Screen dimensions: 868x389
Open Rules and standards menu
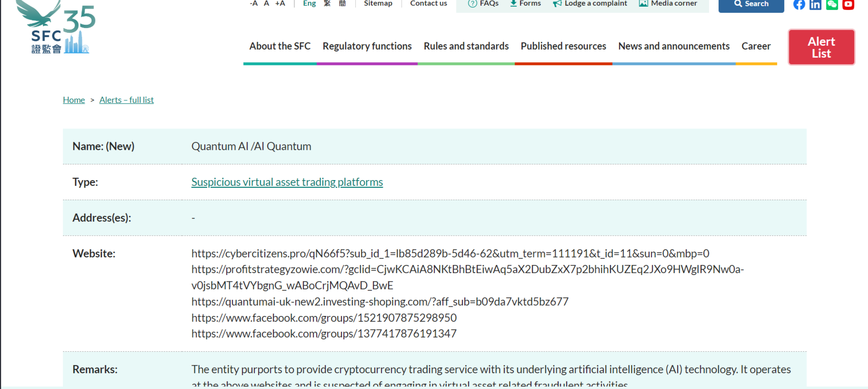point(466,46)
